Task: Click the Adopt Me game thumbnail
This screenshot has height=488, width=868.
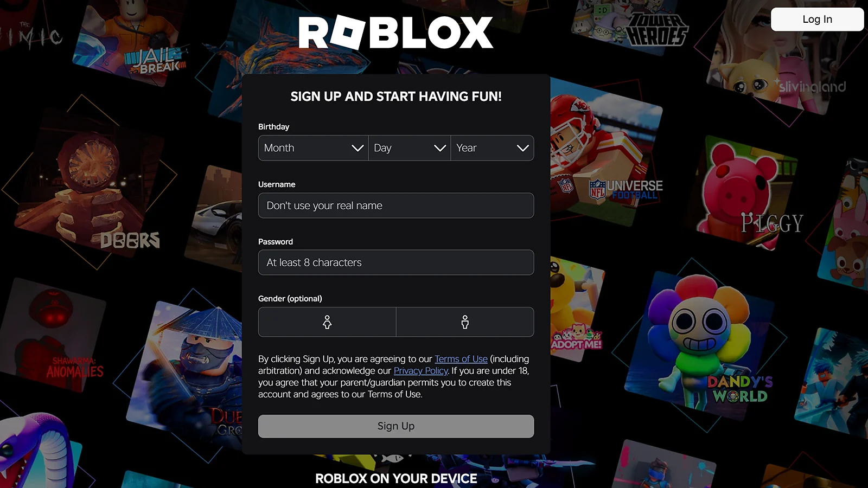Action: point(576,309)
